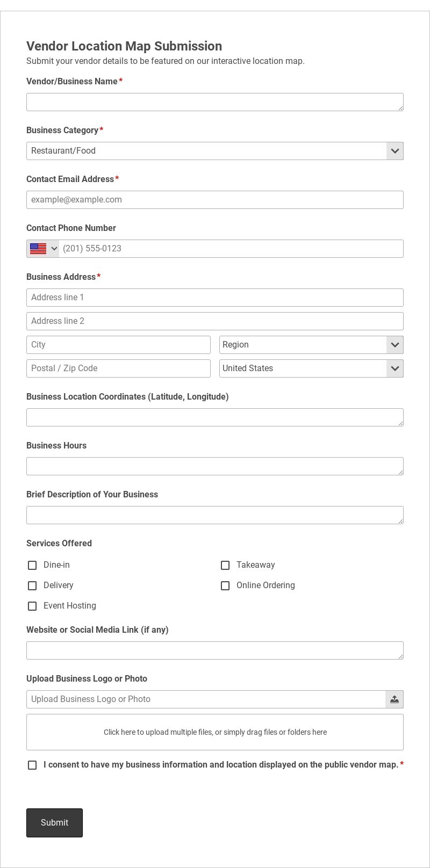Click the Upload Business Logo or Photo text box
430x868 pixels.
pyautogui.click(x=206, y=699)
